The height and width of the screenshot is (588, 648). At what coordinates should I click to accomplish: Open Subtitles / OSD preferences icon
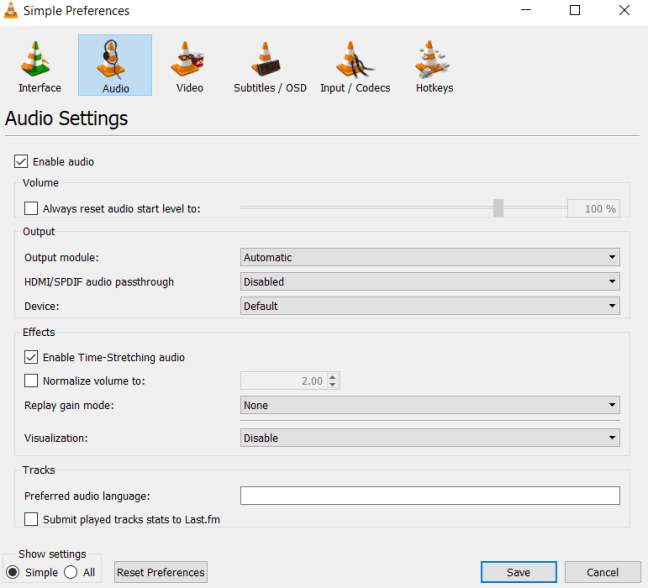coord(270,60)
